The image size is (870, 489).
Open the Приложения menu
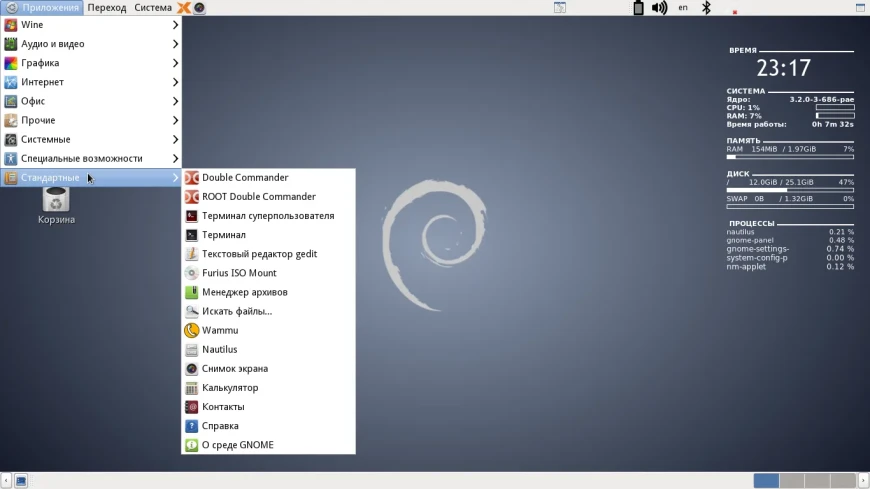tap(42, 8)
